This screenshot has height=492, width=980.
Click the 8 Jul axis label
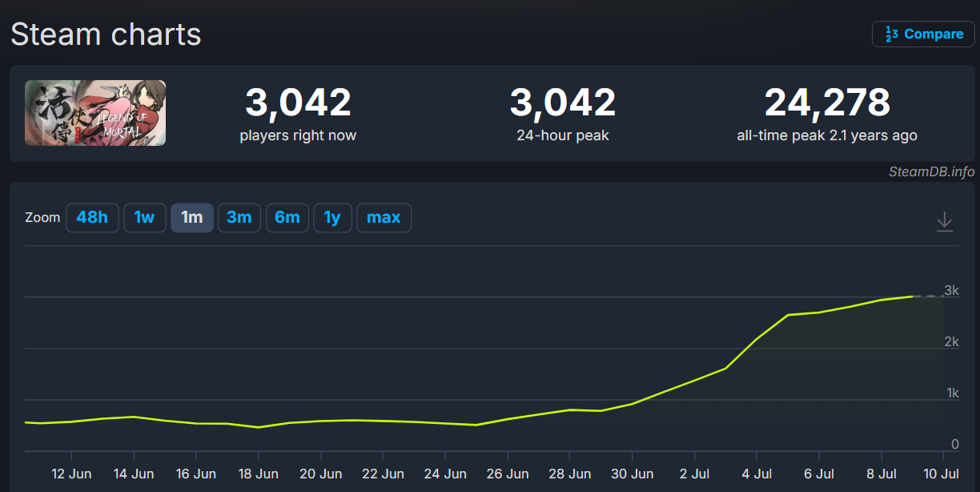[x=882, y=474]
